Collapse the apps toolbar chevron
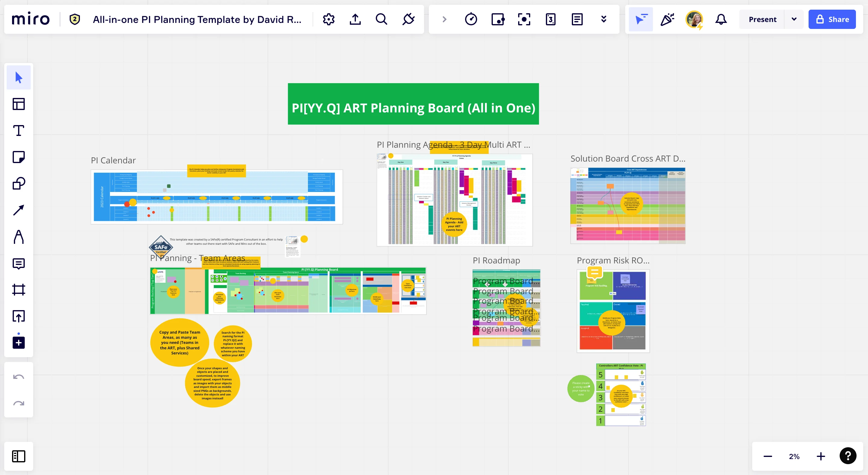 [444, 19]
